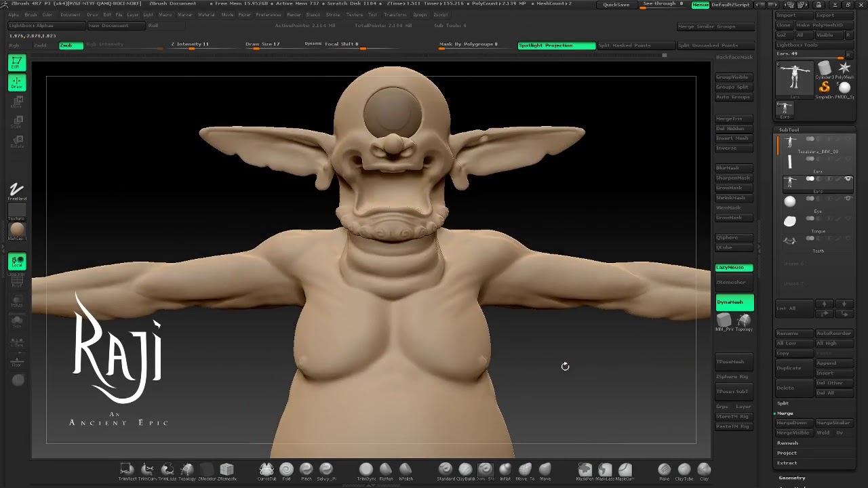Screen dimensions: 868x488
Task: Select the Dam Standard brush
Action: pos(486,470)
